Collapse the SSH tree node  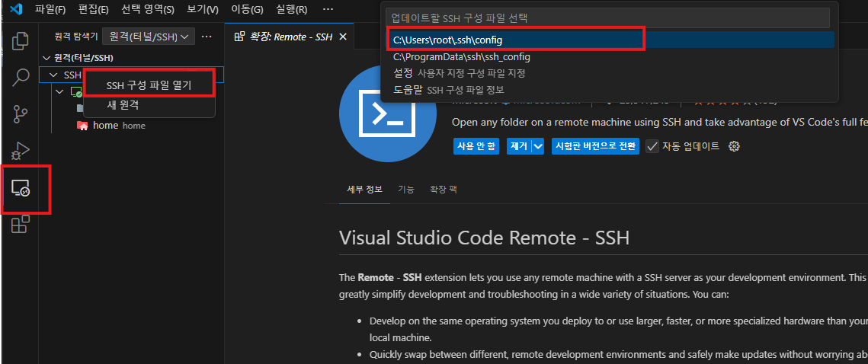[x=53, y=75]
